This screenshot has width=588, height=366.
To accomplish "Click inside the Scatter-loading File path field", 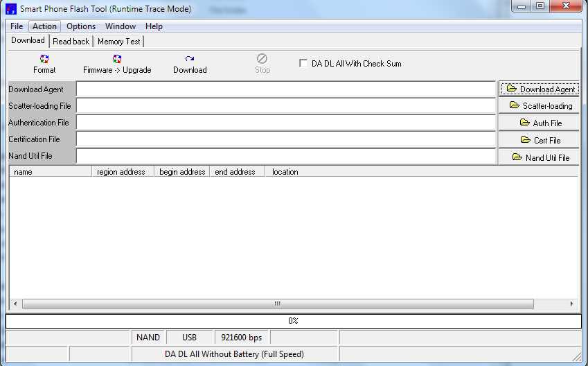I will 286,106.
